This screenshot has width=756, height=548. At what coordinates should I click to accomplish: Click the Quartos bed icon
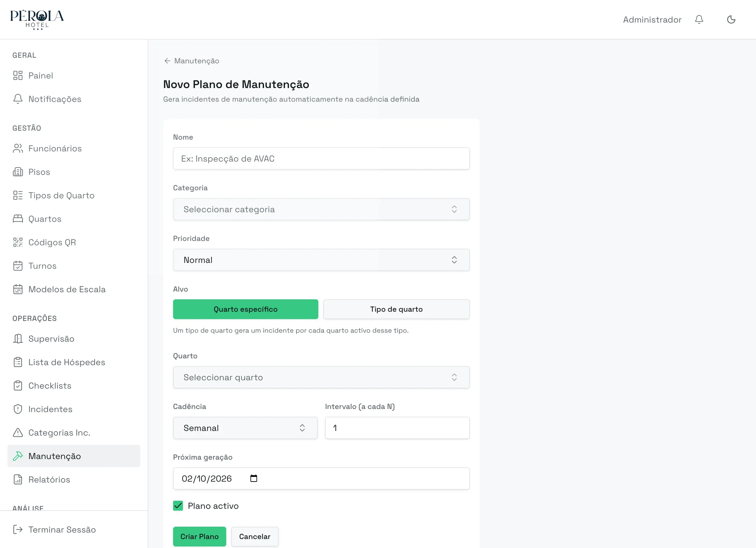(x=18, y=218)
